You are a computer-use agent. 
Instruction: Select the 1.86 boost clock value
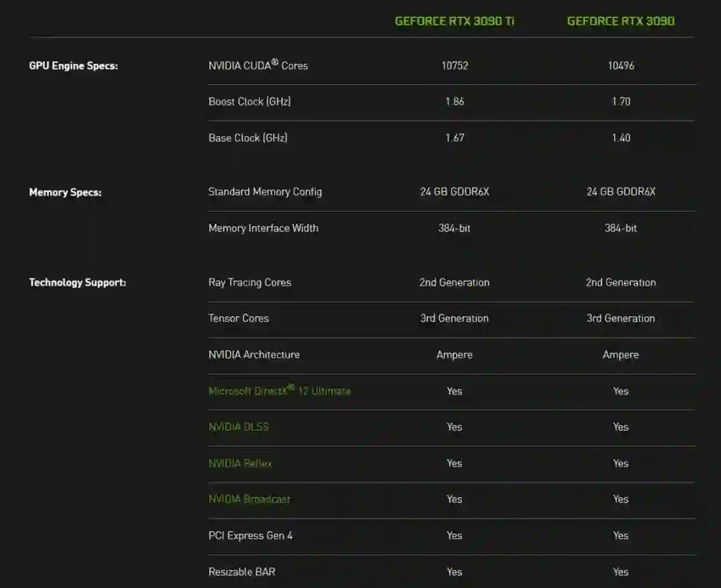click(454, 101)
